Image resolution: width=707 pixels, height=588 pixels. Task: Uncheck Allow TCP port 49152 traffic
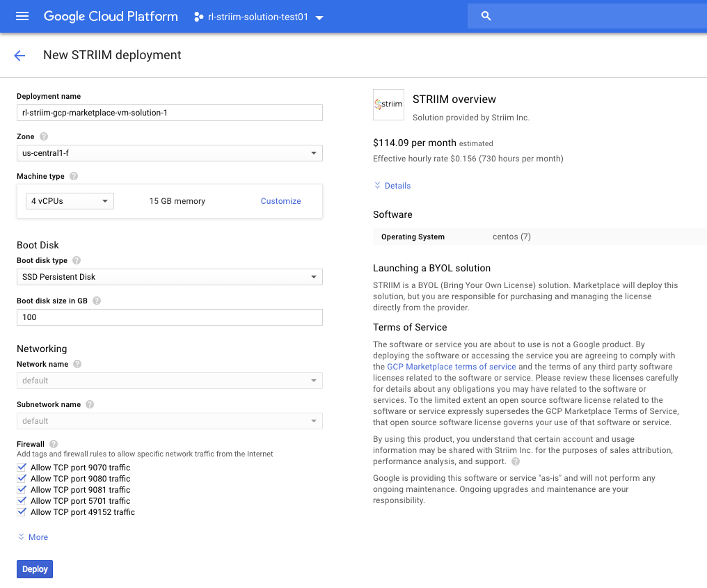click(22, 511)
